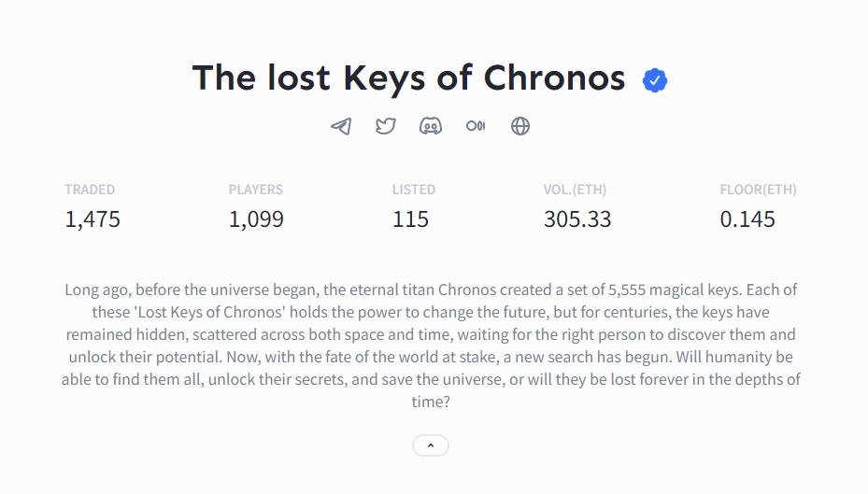
Task: Select the 305.33 volume value
Action: pyautogui.click(x=577, y=219)
